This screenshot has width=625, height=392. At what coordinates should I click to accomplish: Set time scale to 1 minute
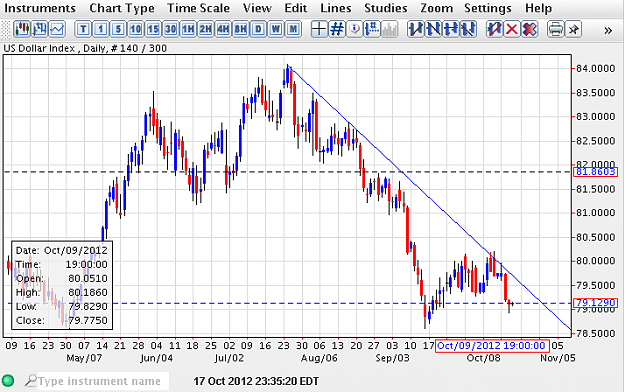click(101, 29)
